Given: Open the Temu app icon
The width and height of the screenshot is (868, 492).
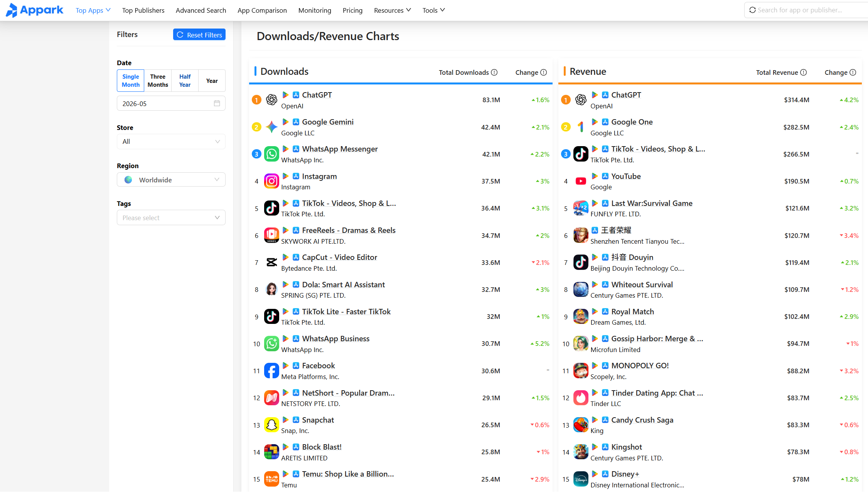Looking at the screenshot, I should (271, 479).
